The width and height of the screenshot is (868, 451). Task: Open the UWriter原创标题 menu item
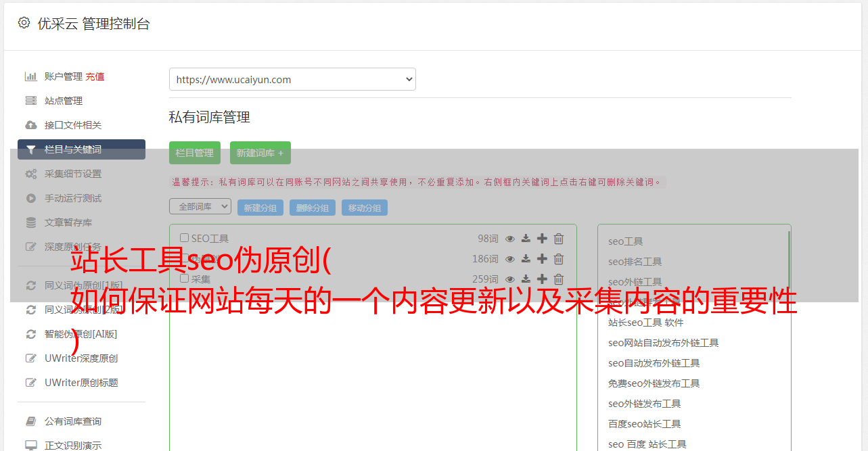81,383
